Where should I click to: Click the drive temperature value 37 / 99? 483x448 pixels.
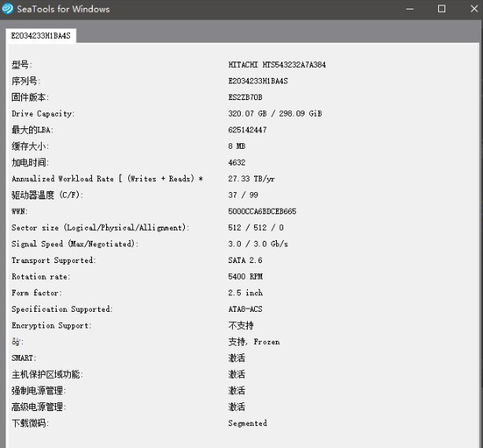tap(243, 194)
